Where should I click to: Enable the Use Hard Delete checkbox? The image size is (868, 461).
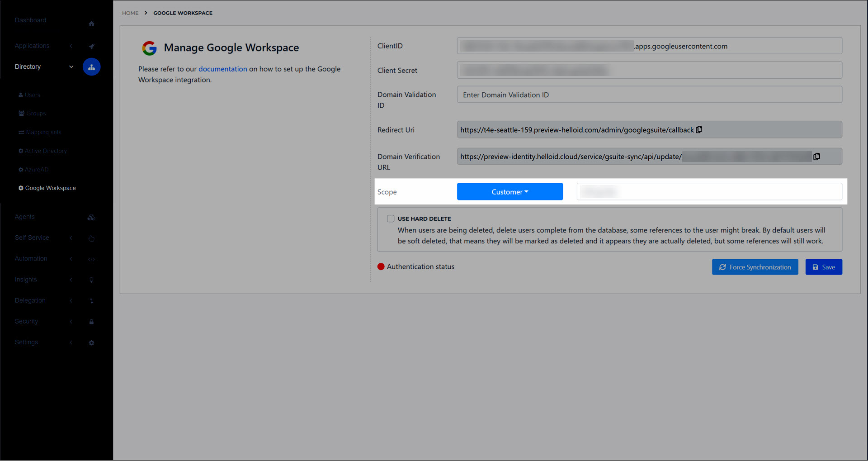(x=391, y=219)
